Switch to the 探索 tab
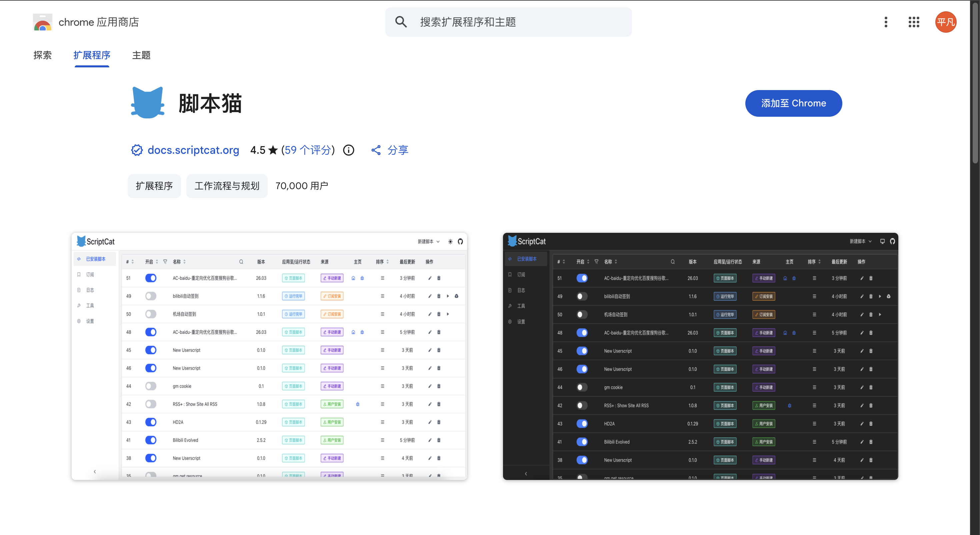980x535 pixels. pyautogui.click(x=42, y=55)
